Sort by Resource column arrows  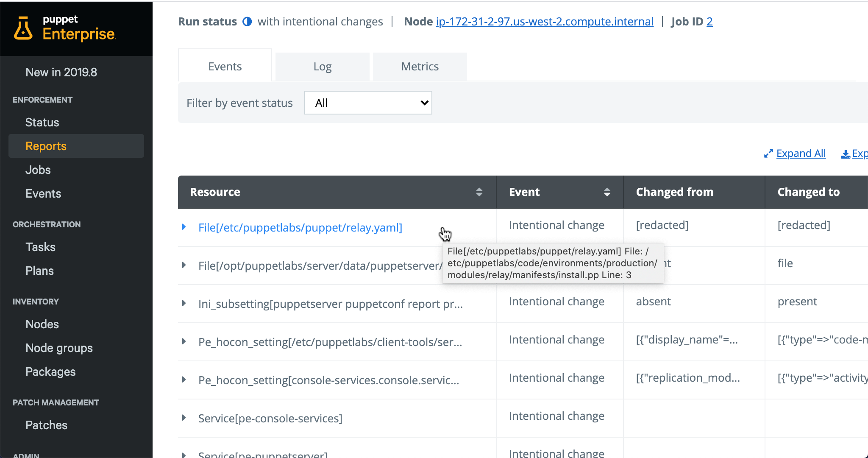point(479,192)
